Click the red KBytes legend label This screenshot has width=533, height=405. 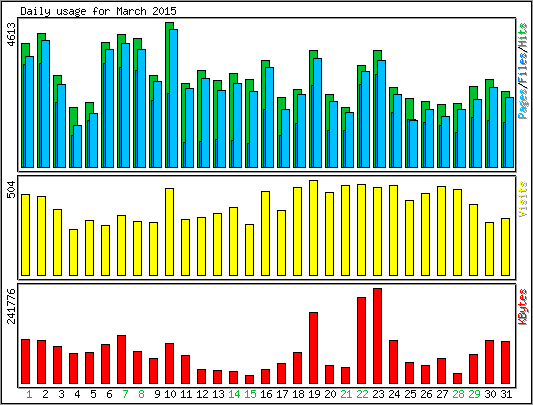(x=523, y=307)
